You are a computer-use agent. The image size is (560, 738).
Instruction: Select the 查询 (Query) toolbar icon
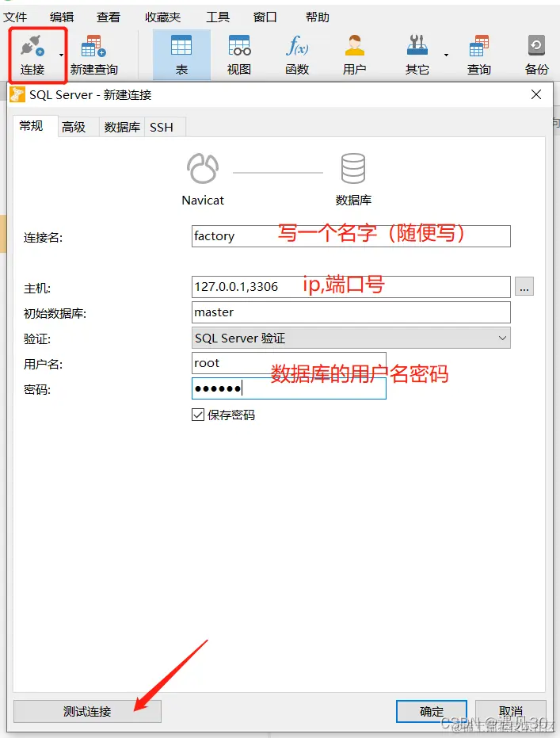click(x=479, y=55)
